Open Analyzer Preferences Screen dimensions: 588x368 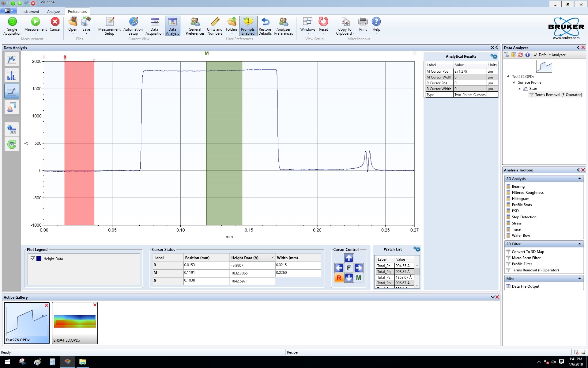(x=283, y=26)
